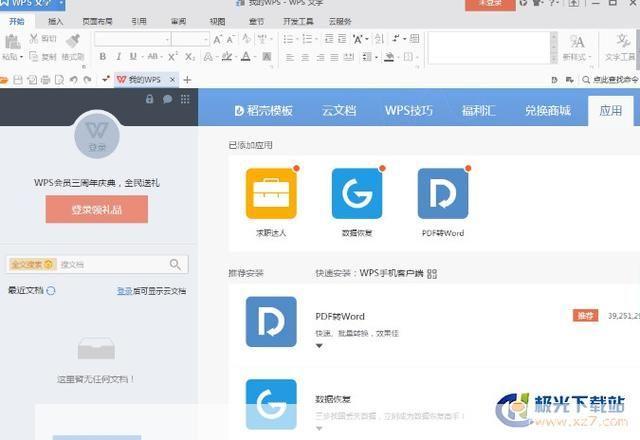Click the Copy icon in the ribbon
This screenshot has height=440, width=640.
33,56
